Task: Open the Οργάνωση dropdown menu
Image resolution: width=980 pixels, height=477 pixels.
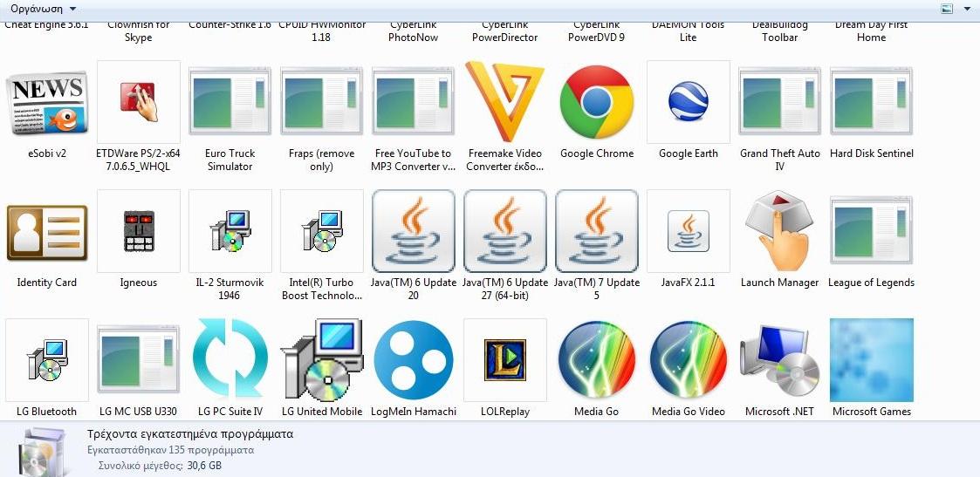Action: 43,9
